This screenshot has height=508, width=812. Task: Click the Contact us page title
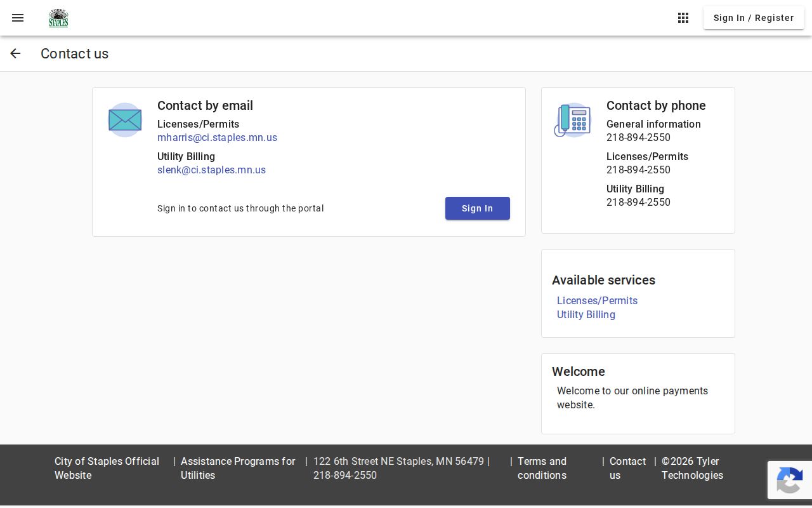coord(74,54)
